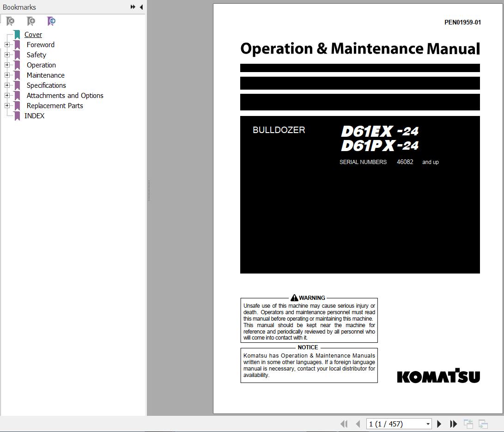504x432 pixels.
Task: Collapse the Bookmarks panel with left arrow
Action: [141, 7]
